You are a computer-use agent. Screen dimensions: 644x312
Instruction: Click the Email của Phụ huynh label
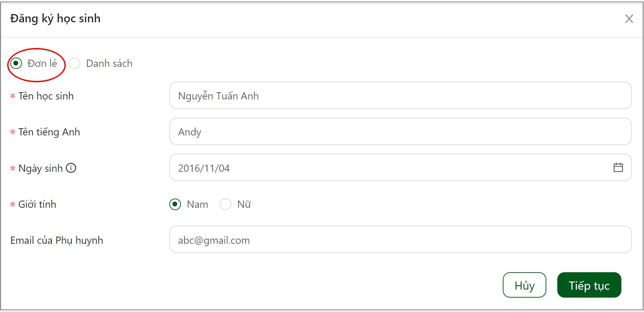[x=57, y=240]
